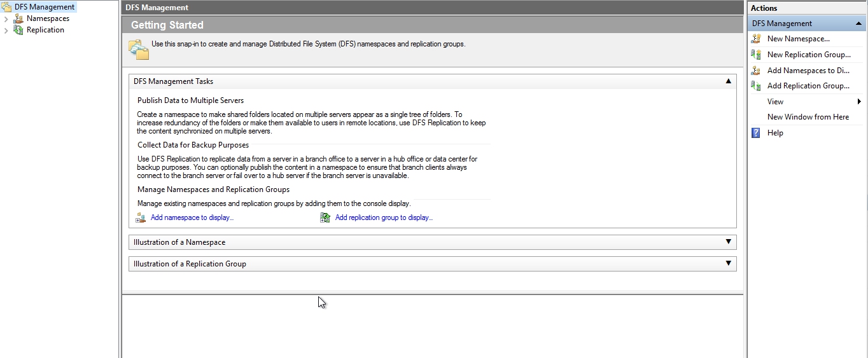Screen dimensions: 868x358
Task: Open the 'Add replication group to display...' link
Action: [x=384, y=218]
